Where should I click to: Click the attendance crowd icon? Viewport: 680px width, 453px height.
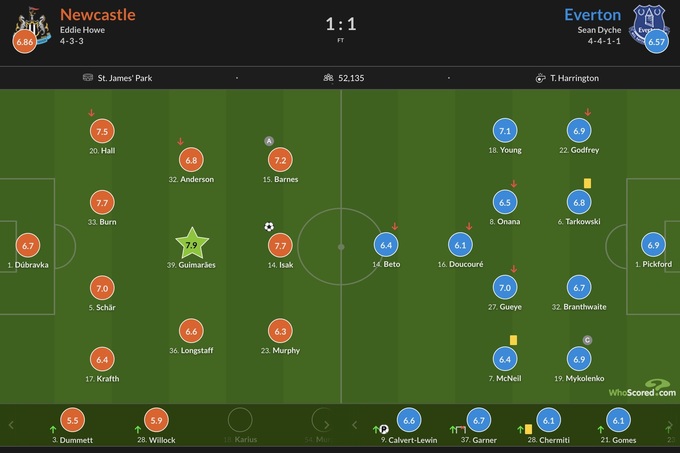[x=327, y=78]
